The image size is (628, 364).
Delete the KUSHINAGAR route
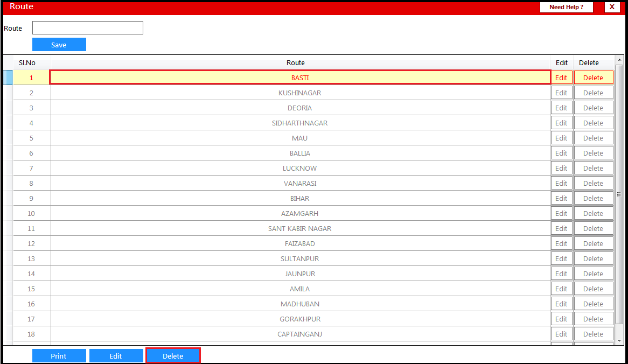pyautogui.click(x=593, y=93)
